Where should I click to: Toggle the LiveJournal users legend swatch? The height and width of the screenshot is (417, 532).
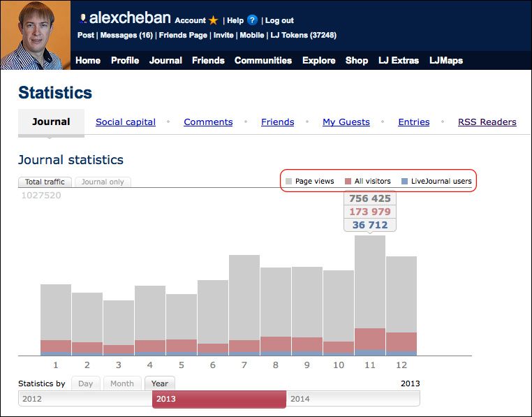coord(404,182)
